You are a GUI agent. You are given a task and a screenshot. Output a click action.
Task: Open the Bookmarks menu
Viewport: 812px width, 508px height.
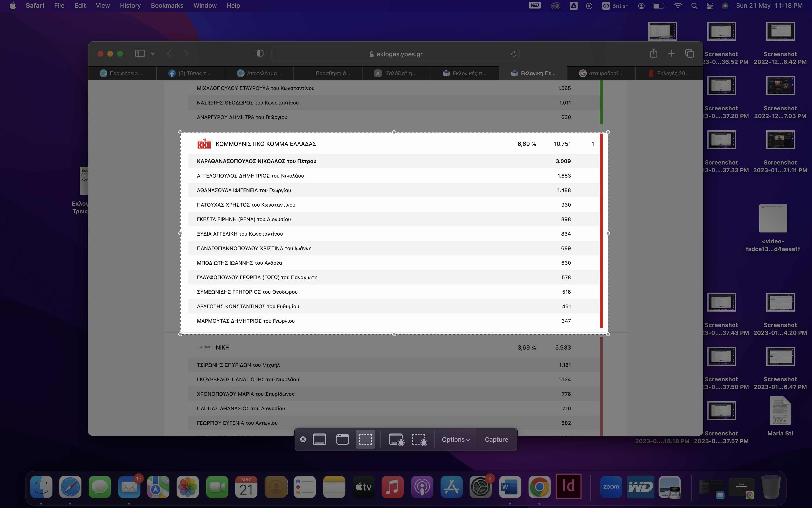pyautogui.click(x=167, y=6)
